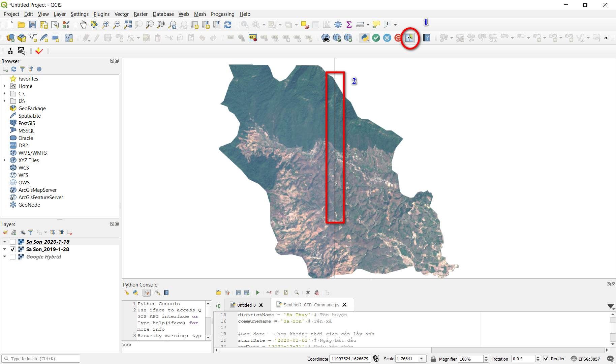The height and width of the screenshot is (364, 616).
Task: Open Layer Styling brush icon in Layers
Action: tap(5, 232)
